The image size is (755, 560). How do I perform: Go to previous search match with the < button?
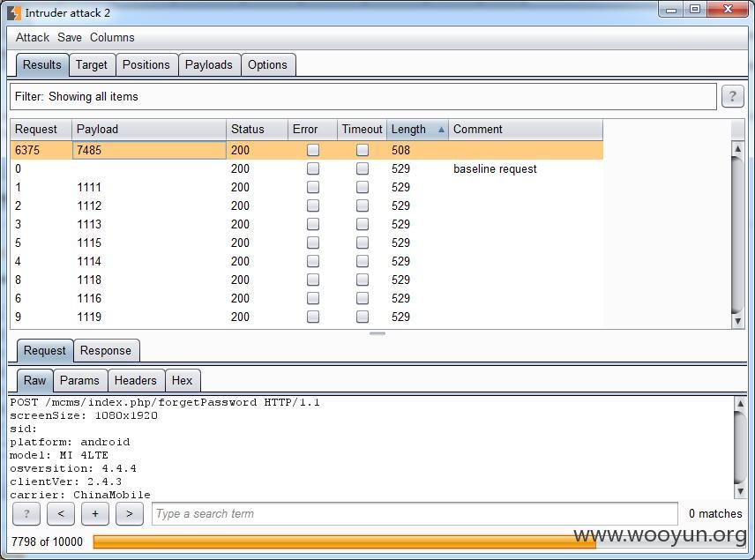click(x=61, y=514)
